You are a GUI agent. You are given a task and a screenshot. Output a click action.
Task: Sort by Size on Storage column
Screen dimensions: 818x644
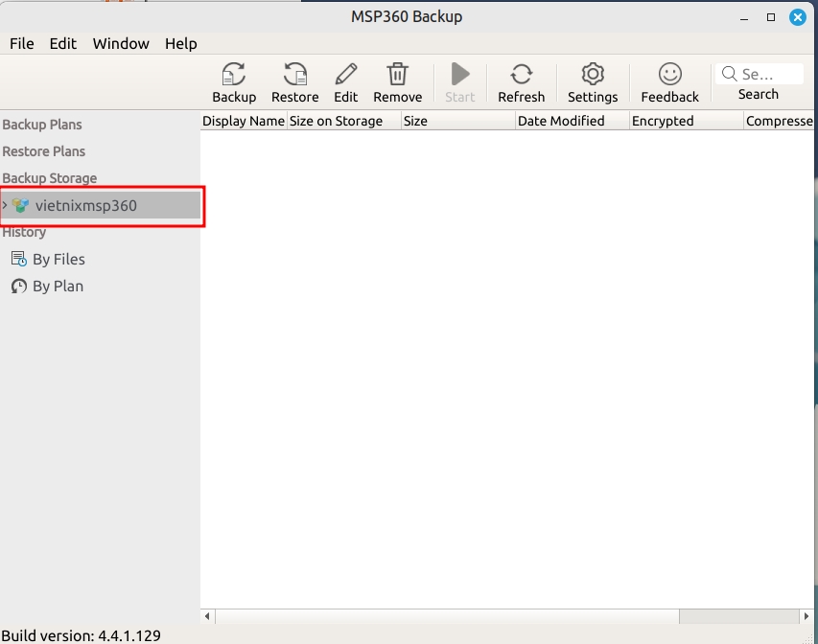click(344, 121)
